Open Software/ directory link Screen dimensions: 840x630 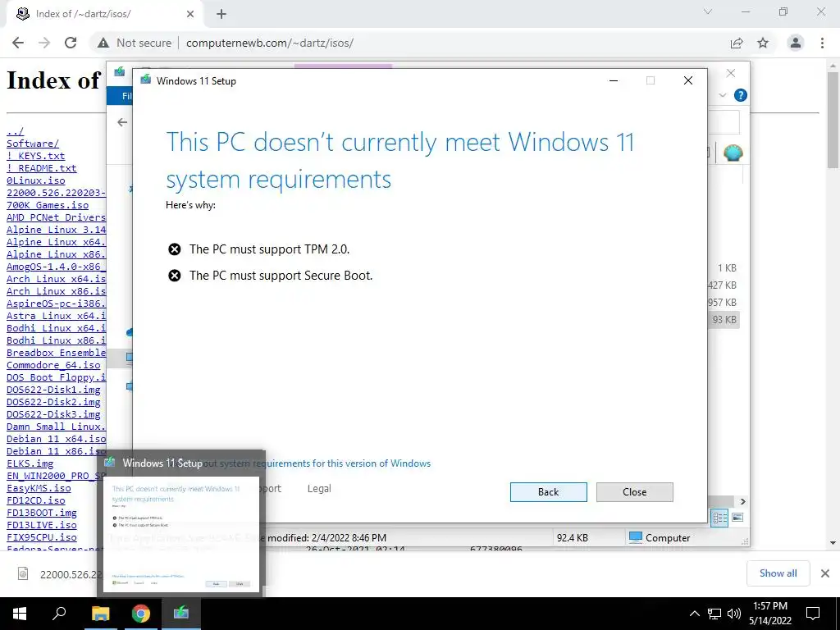pyautogui.click(x=33, y=144)
